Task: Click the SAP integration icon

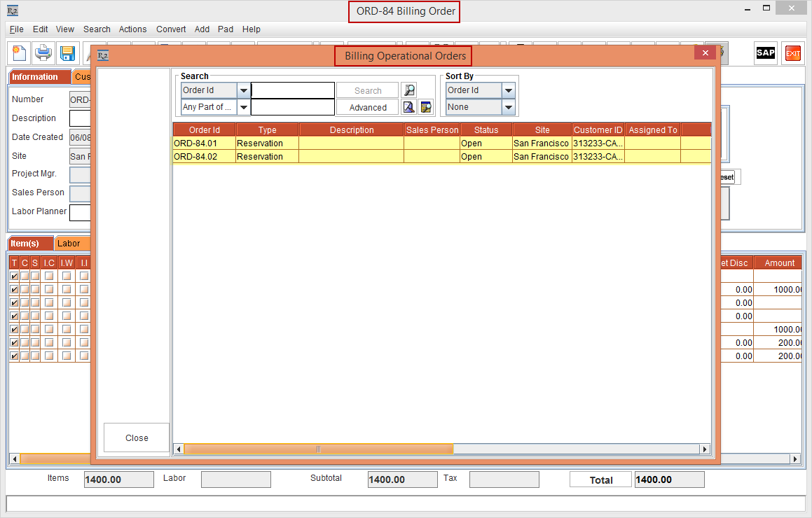Action: point(765,52)
